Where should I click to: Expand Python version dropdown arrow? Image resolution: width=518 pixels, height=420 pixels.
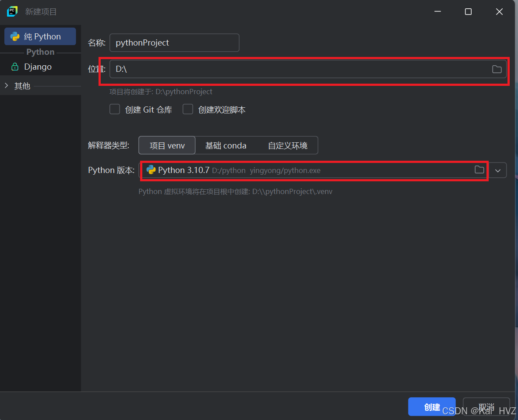498,170
